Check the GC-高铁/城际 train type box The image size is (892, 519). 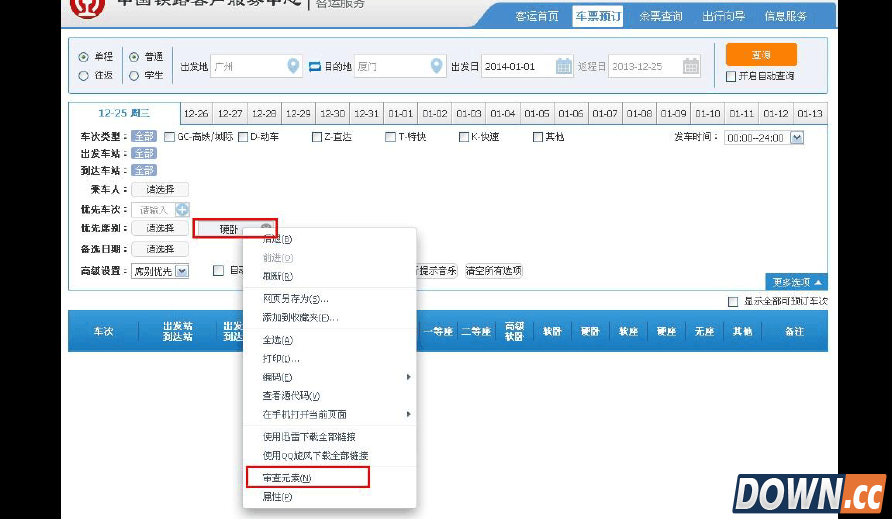coord(170,137)
